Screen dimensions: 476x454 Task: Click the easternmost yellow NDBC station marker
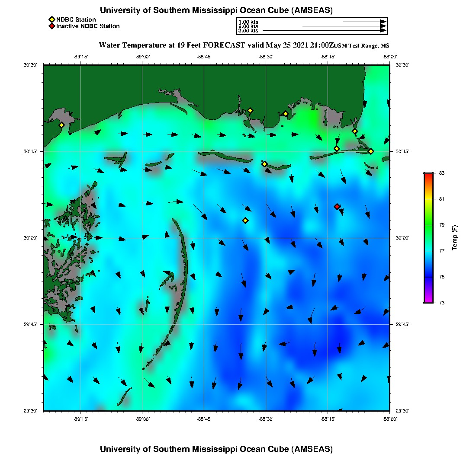[371, 151]
